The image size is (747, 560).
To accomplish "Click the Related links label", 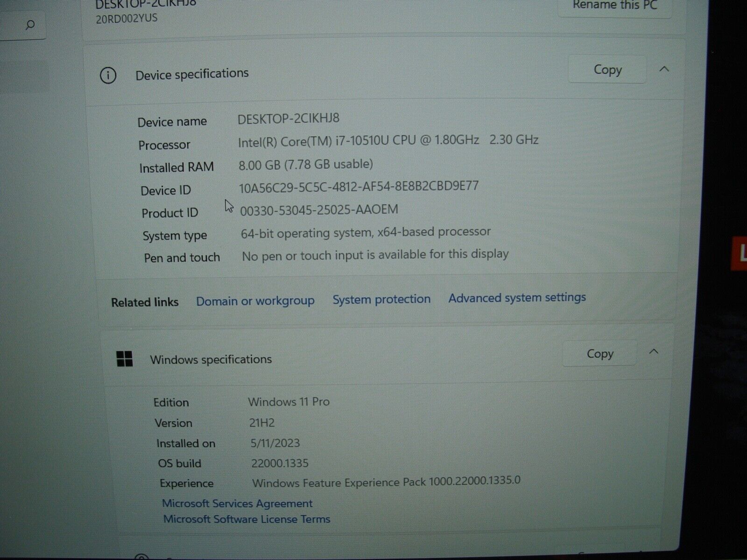I will [145, 302].
